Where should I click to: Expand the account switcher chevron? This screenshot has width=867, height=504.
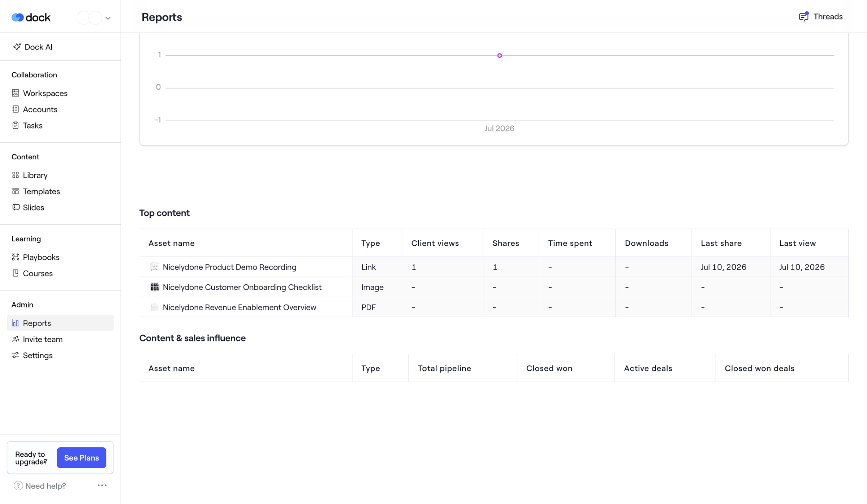(x=108, y=18)
